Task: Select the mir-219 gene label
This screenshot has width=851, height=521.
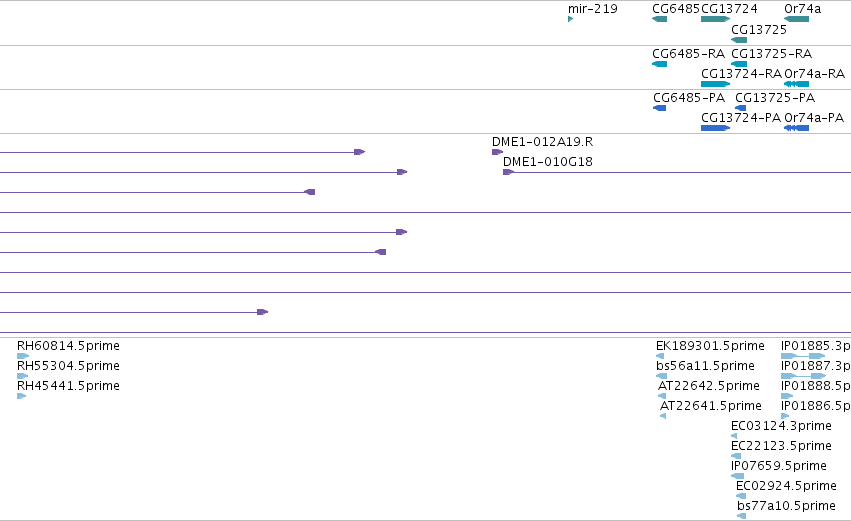Action: pos(593,9)
